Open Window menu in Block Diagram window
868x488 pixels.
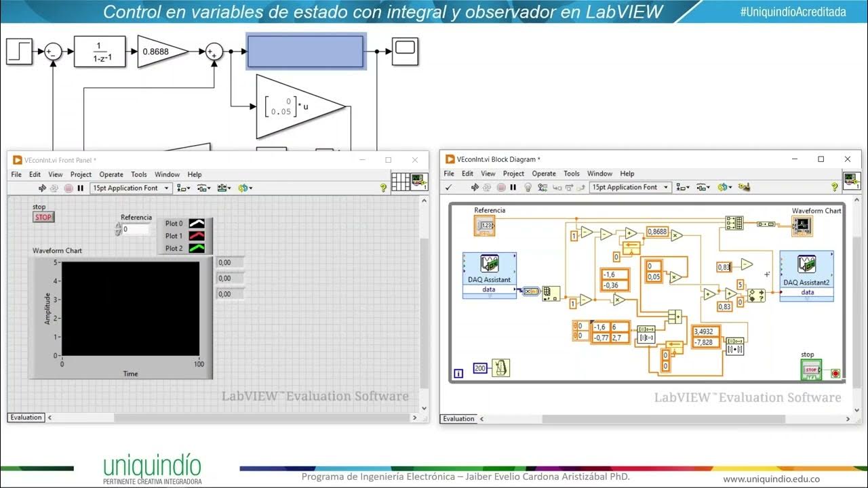point(599,174)
